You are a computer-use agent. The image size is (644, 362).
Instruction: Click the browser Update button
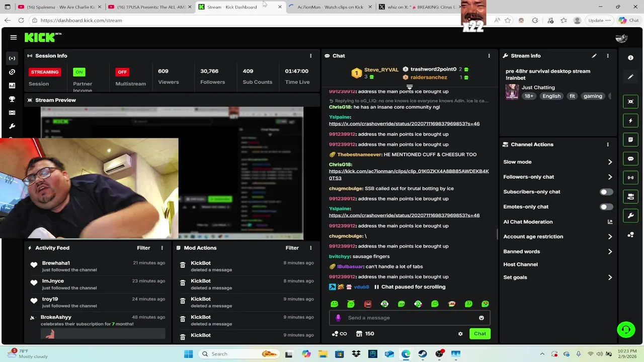(x=599, y=21)
